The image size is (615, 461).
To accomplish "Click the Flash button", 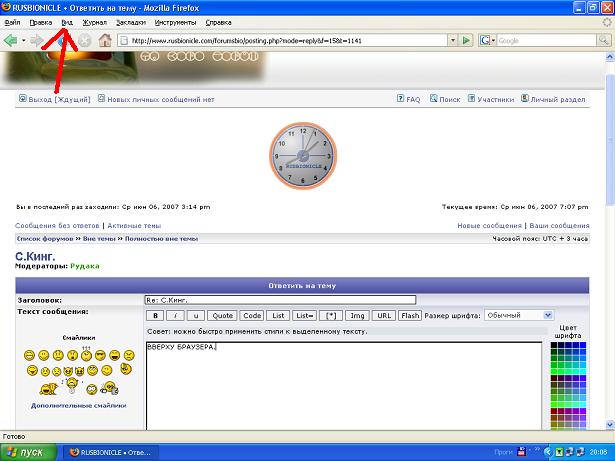I will point(410,315).
